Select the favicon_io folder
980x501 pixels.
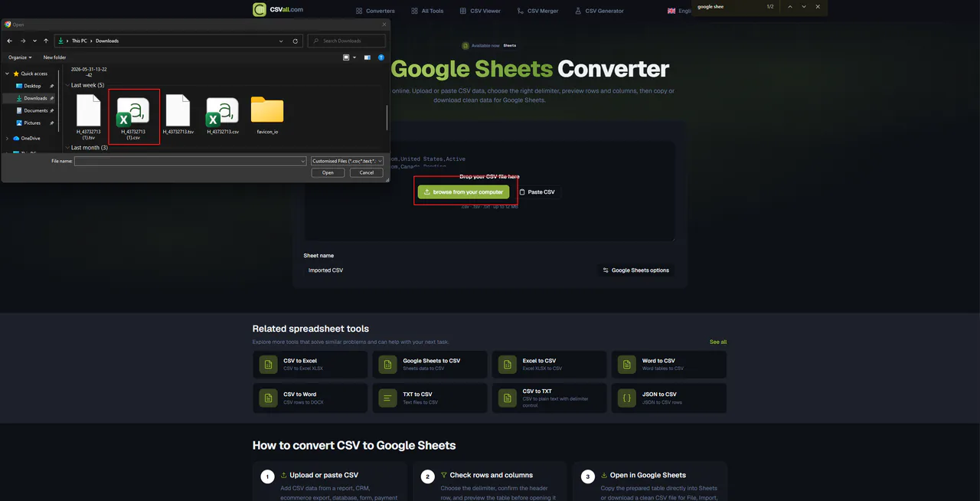267,114
